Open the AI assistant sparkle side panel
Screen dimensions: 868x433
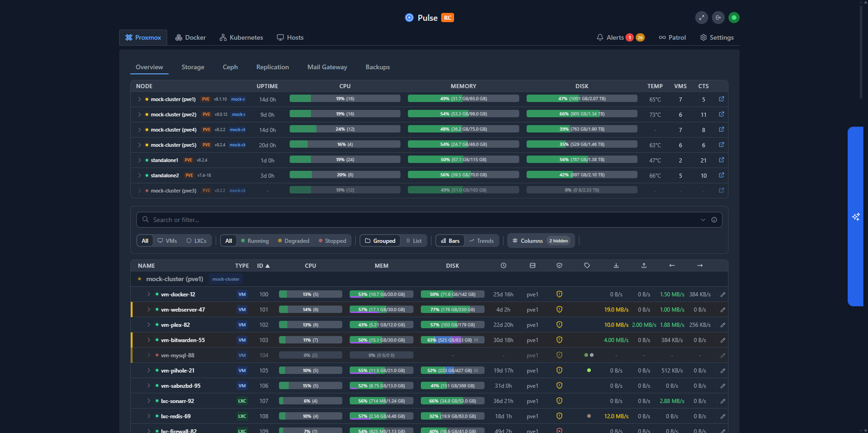[x=856, y=216]
